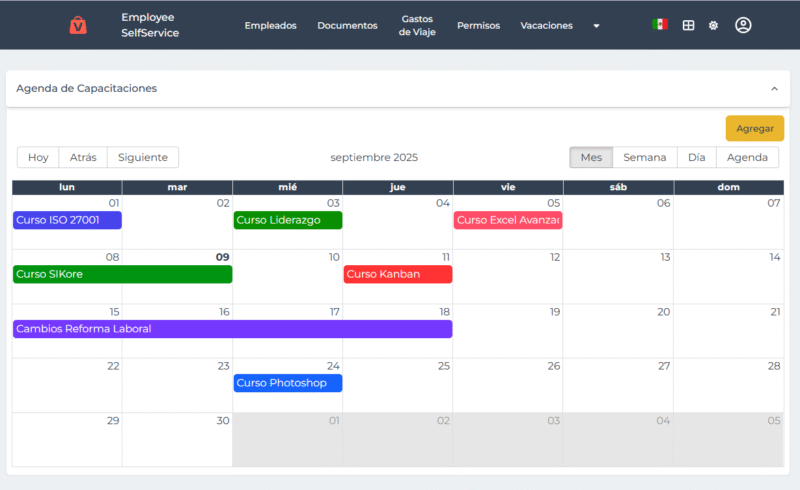Expand the navigation bar dropdown arrow
Screen dimensions: 800x490
click(x=597, y=26)
